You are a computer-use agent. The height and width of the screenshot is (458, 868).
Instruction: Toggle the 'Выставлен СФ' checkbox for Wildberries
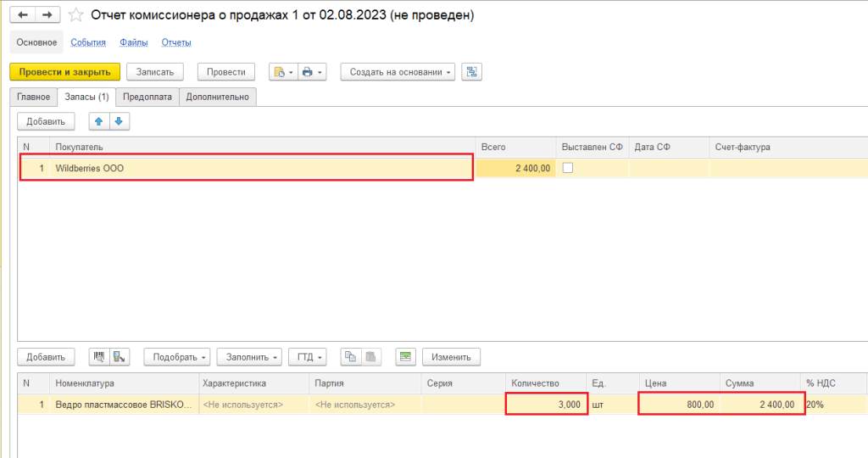(x=568, y=168)
